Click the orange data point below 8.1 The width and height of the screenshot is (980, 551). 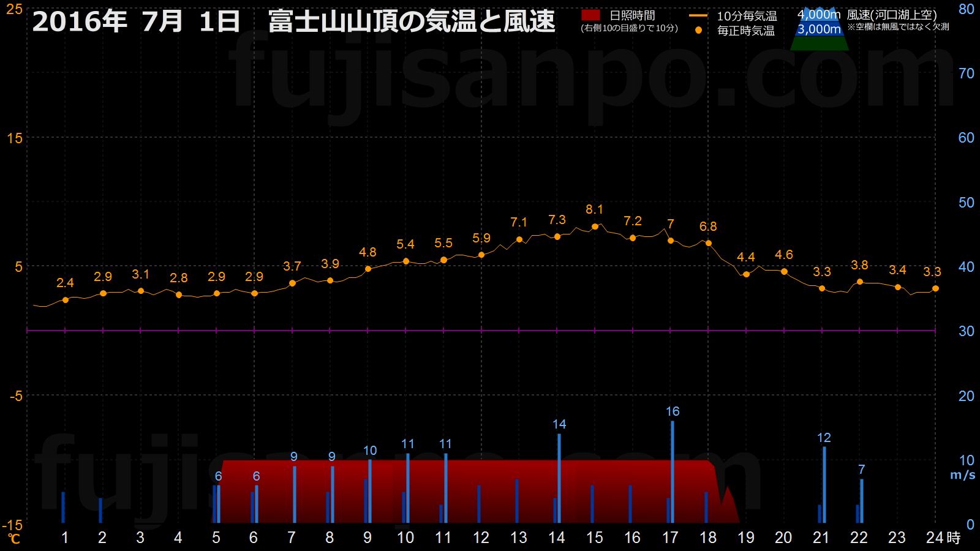coord(595,227)
